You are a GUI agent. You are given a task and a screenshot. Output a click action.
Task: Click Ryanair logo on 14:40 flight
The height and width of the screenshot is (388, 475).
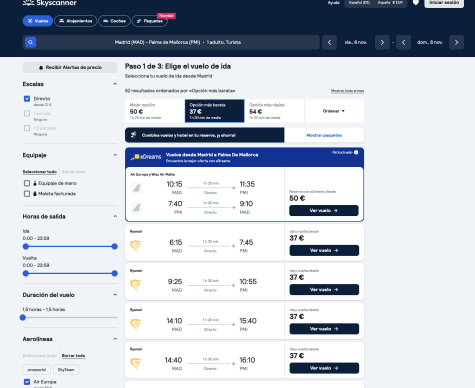[x=136, y=364]
